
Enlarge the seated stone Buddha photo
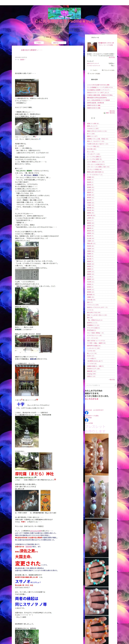(x=27, y=432)
